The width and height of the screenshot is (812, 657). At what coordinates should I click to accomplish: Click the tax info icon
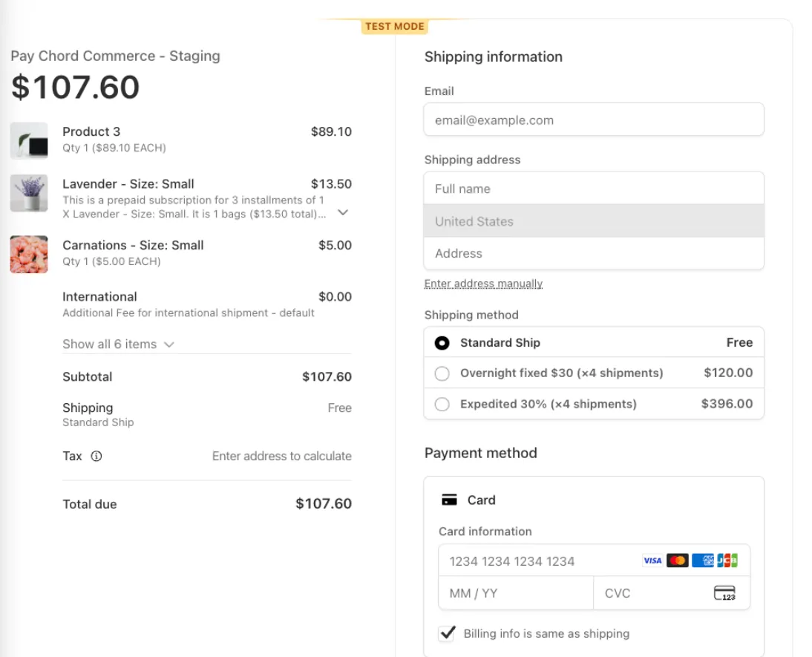pos(96,456)
